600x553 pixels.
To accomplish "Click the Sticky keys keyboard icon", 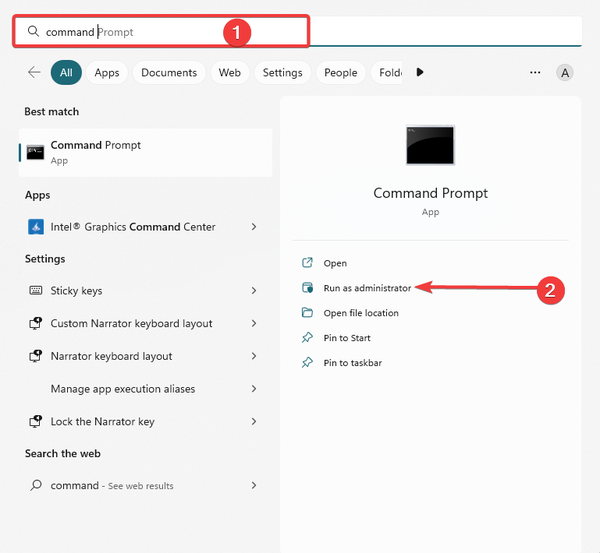I will (36, 291).
